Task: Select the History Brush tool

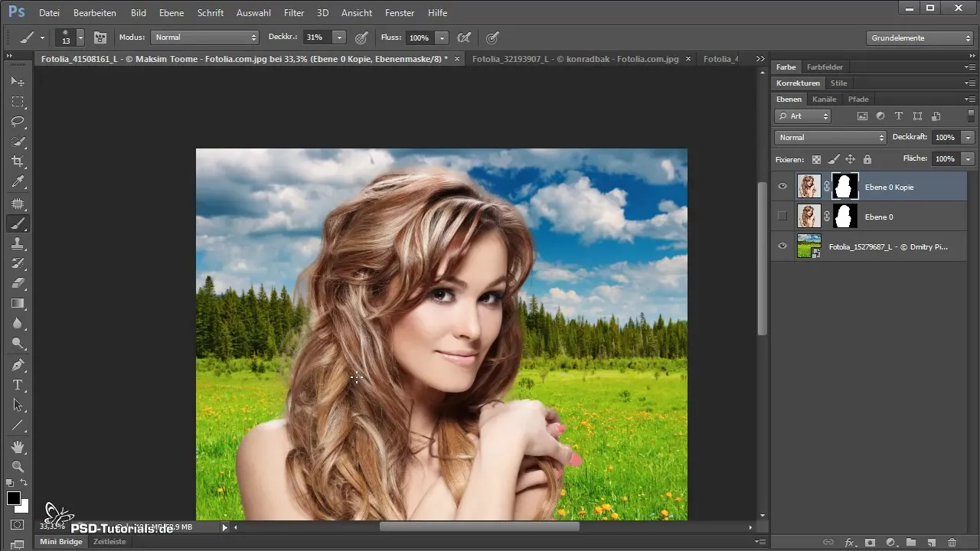Action: click(18, 263)
